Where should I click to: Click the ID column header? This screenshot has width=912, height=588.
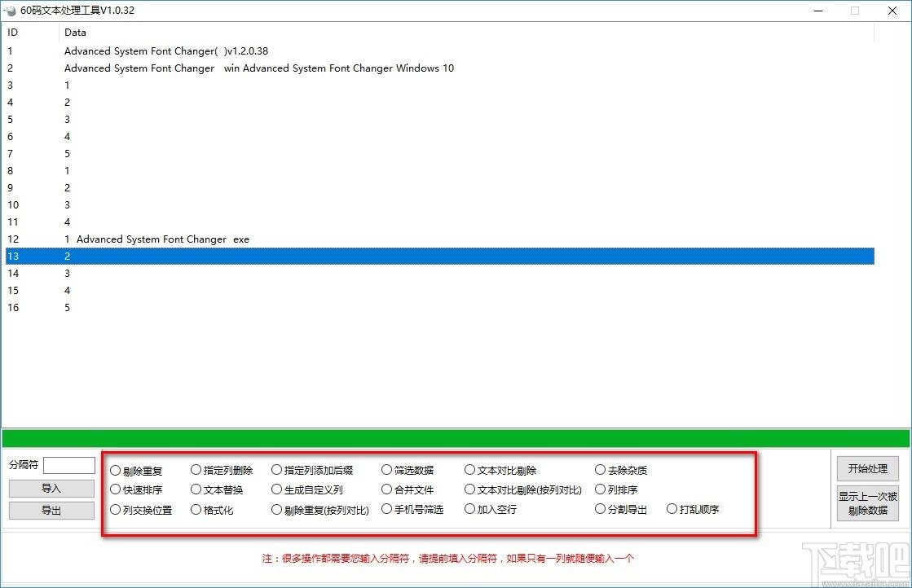point(13,33)
